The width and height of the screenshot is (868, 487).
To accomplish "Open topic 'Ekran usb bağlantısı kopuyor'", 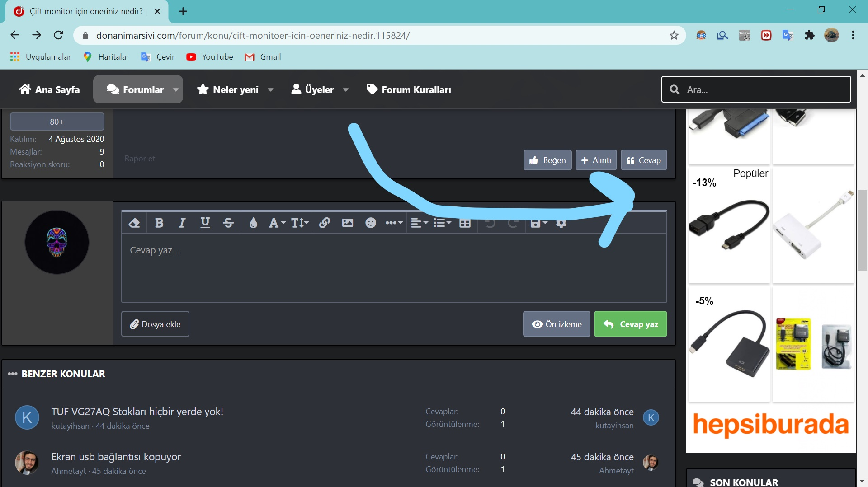I will (116, 457).
